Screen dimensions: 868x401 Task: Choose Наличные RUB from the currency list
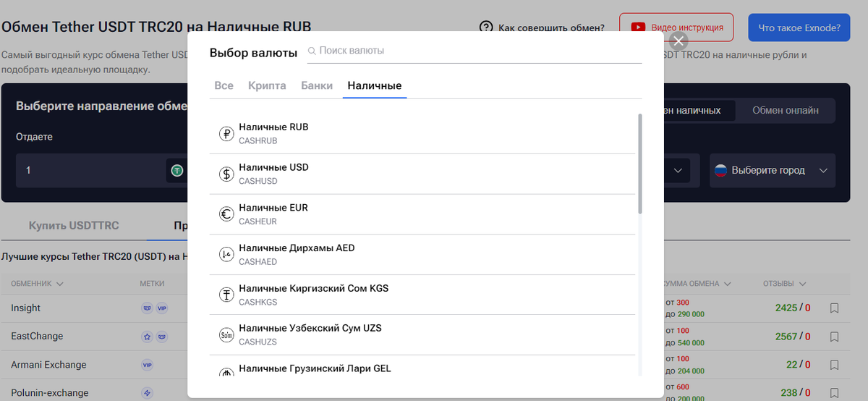[422, 133]
